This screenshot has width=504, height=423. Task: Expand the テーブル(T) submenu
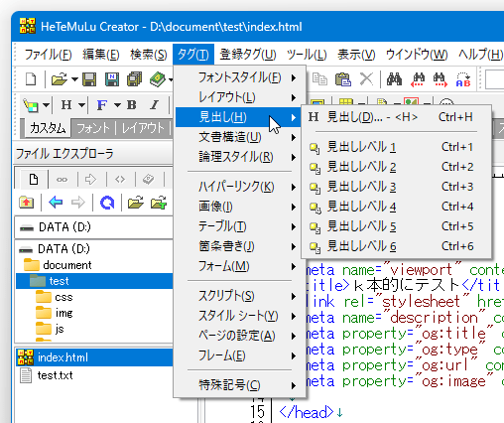click(239, 226)
